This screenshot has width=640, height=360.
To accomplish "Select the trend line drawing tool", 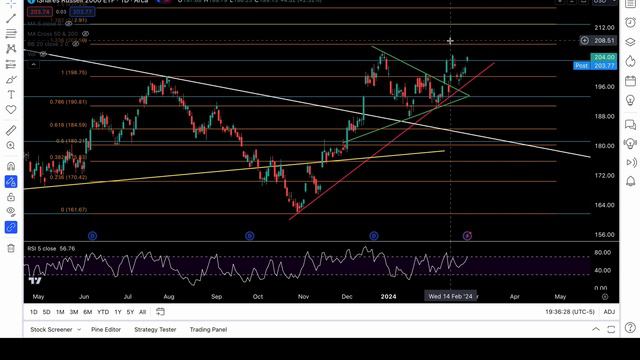I will pos(11,18).
